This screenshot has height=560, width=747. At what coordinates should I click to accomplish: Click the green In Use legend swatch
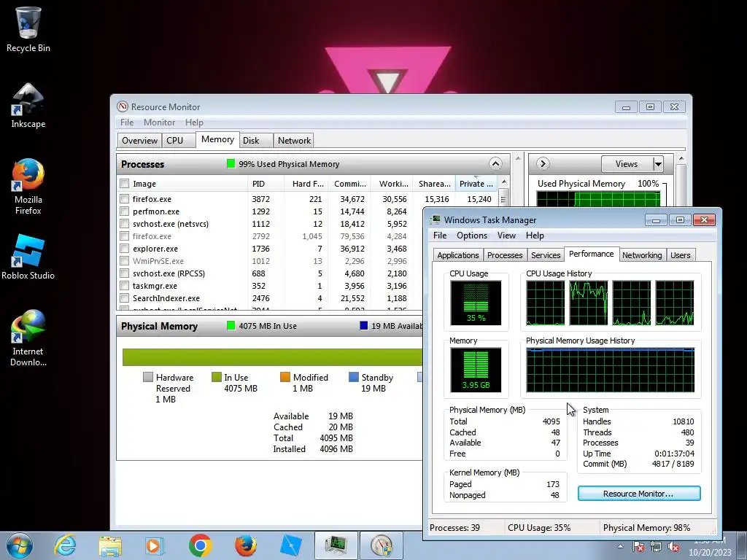[x=216, y=377]
